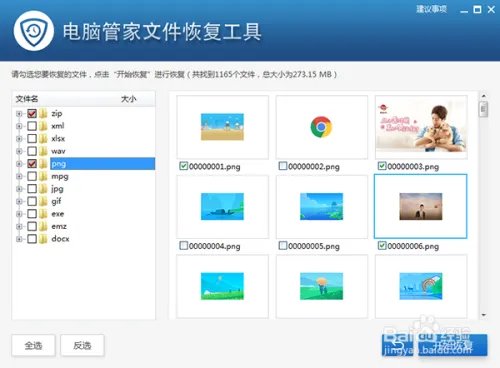Image resolution: width=500 pixels, height=368 pixels.
Task: Sort by 文件名 column header
Action: tap(27, 99)
